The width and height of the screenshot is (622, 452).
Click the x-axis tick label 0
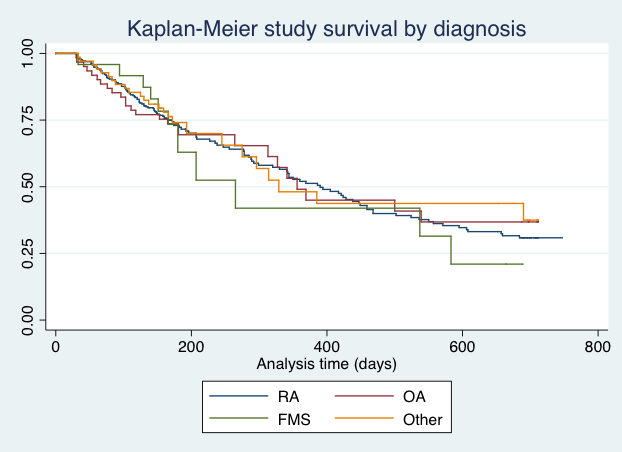tap(56, 345)
